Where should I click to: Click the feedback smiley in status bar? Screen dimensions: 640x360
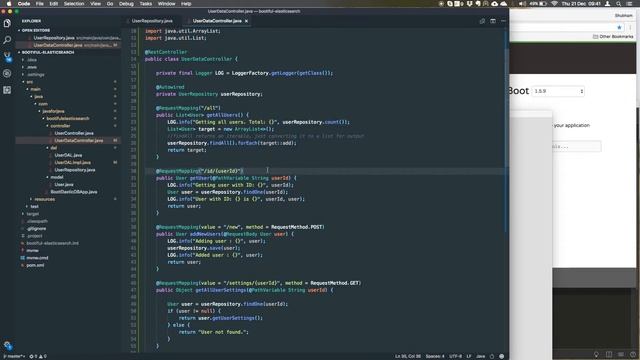(x=502, y=356)
